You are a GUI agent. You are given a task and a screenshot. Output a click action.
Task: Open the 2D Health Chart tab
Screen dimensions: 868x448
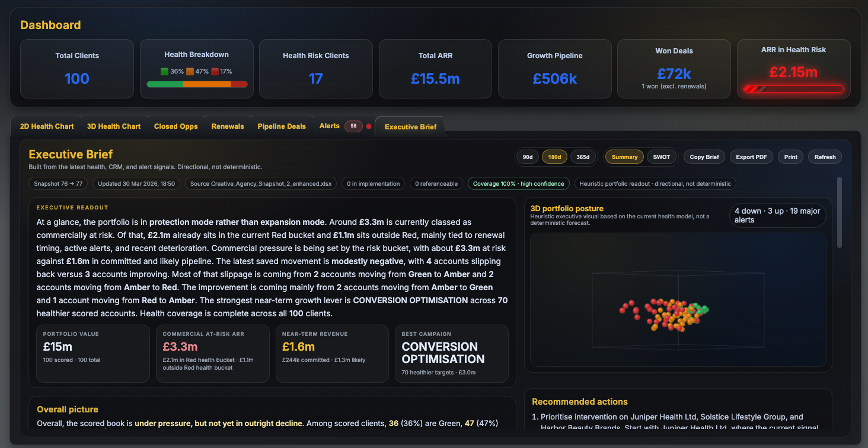click(x=47, y=126)
